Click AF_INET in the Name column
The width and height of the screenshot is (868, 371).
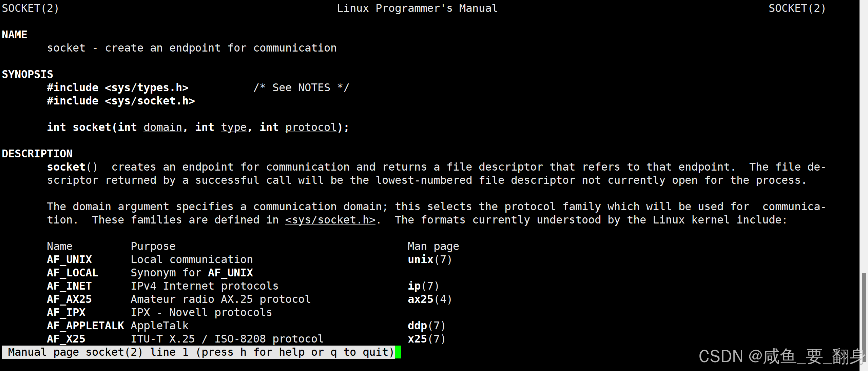coord(69,286)
